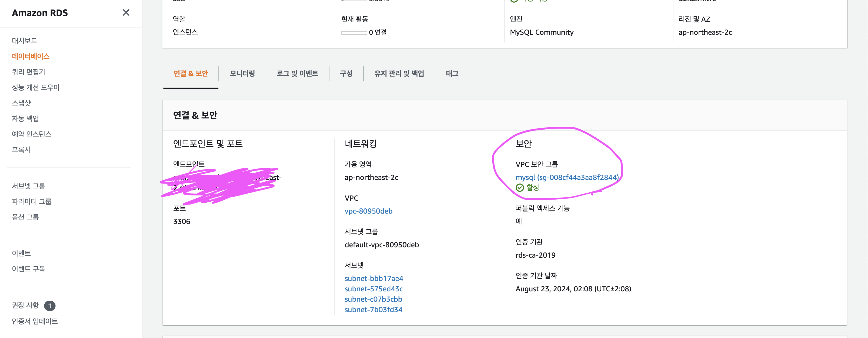Switch to 로그 및 이벤트 tab
The image size is (868, 338).
[297, 73]
